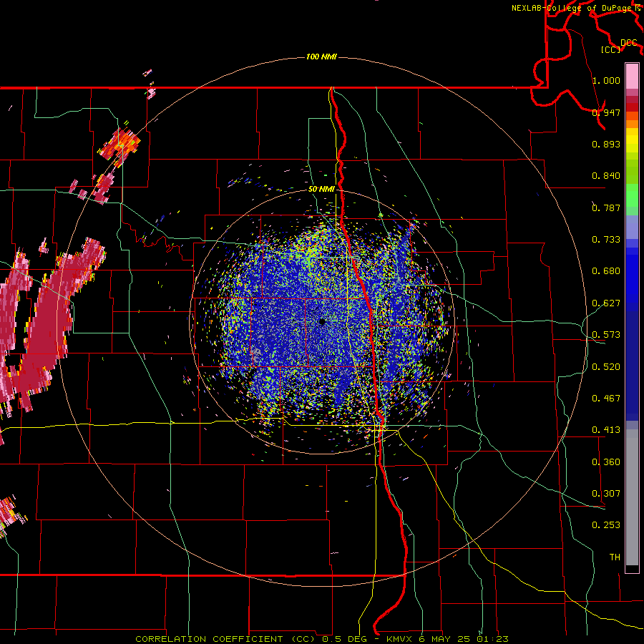The height and width of the screenshot is (644, 644).
Task: Click the 0.253 legend value
Action: tap(606, 525)
